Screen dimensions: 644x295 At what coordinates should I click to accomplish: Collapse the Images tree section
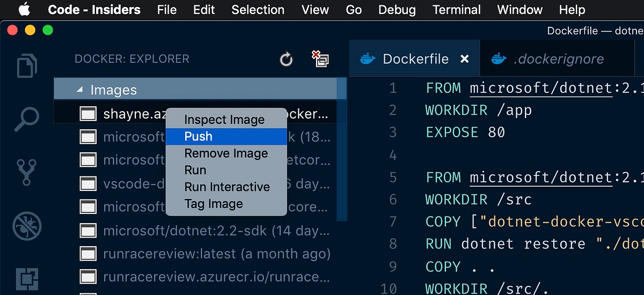[x=80, y=90]
